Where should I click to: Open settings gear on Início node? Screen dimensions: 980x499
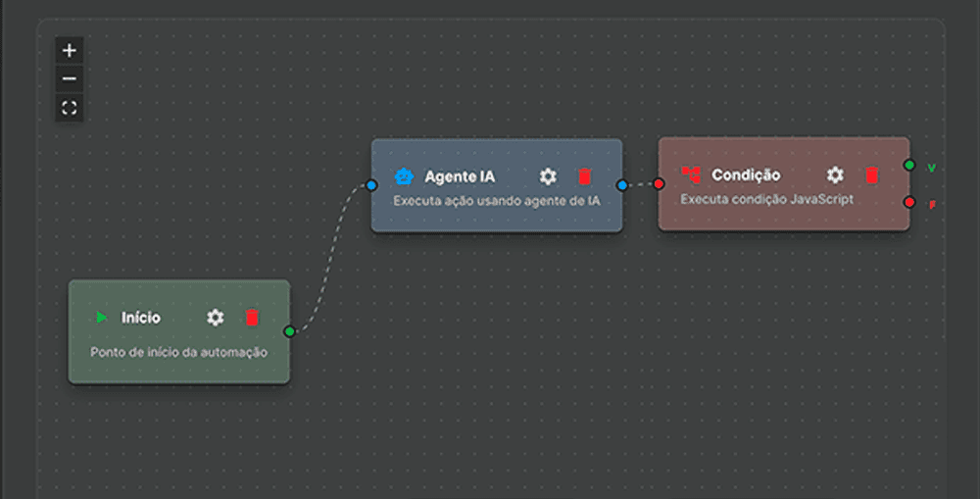[216, 318]
